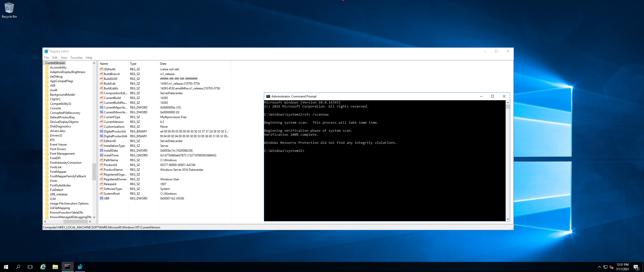Click the network status tray icon

click(606, 267)
